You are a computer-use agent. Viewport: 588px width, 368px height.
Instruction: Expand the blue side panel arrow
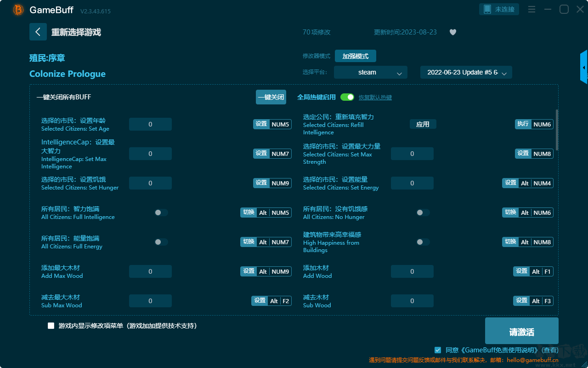tap(584, 67)
